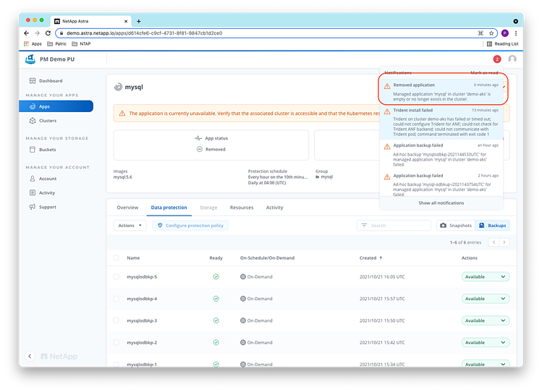Switch to the Resources tab
Viewport: 542px width, 392px height.
tap(241, 208)
